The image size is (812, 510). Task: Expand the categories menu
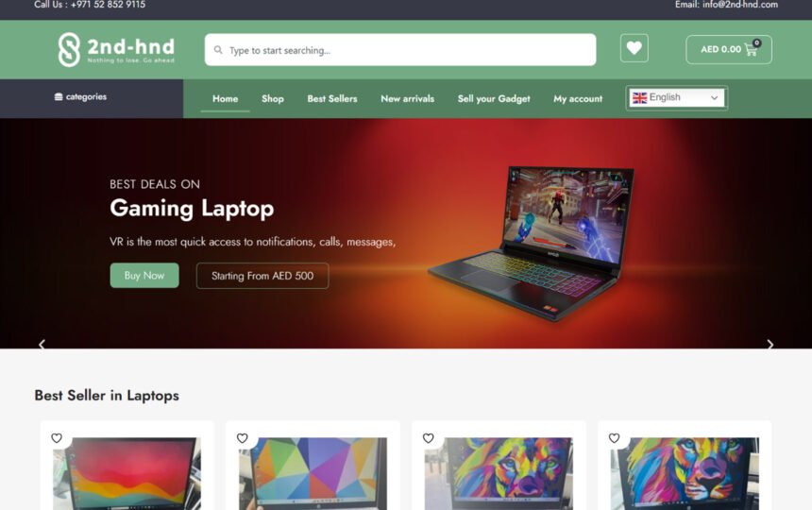(81, 97)
